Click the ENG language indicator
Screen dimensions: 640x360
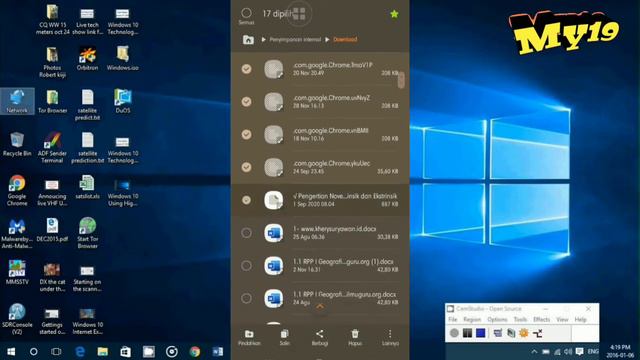[593, 351]
